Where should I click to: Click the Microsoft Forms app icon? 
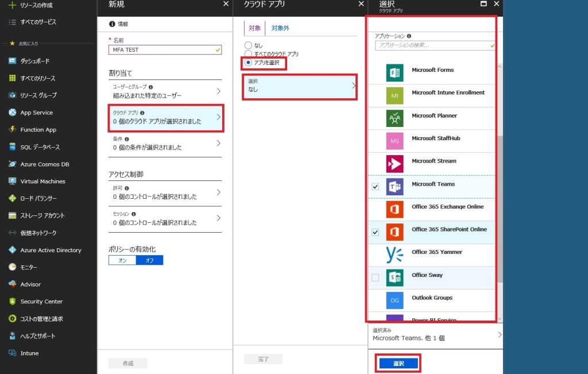(x=394, y=73)
